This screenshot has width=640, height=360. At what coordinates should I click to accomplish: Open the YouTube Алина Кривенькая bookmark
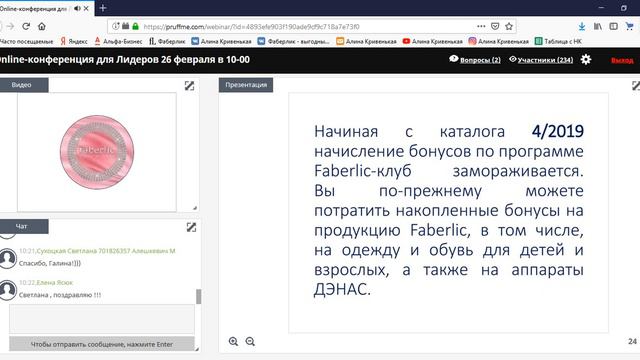pyautogui.click(x=433, y=41)
